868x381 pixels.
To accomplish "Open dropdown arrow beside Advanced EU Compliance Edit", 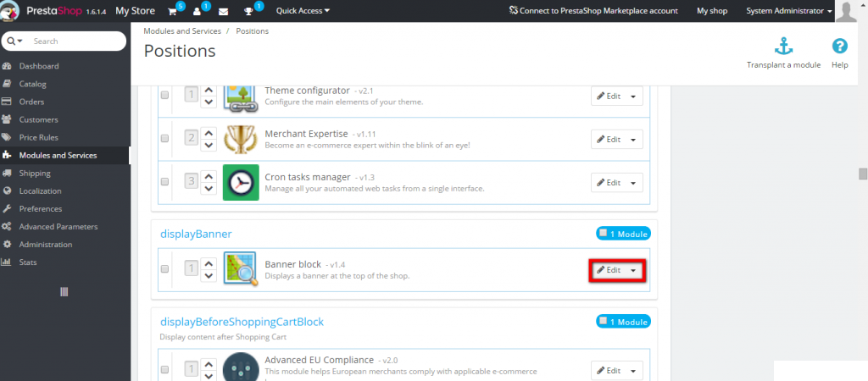I will [x=633, y=370].
